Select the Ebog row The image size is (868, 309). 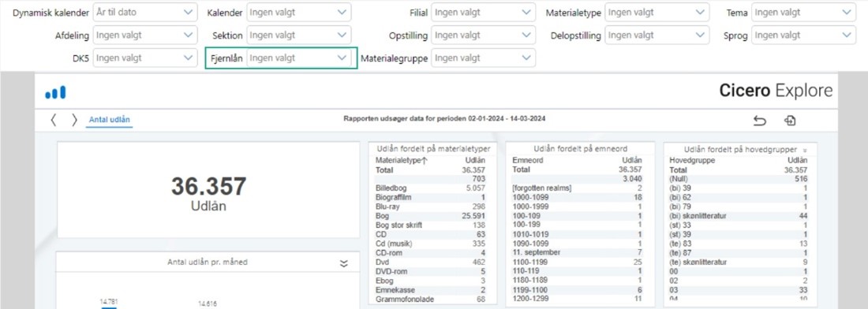430,281
